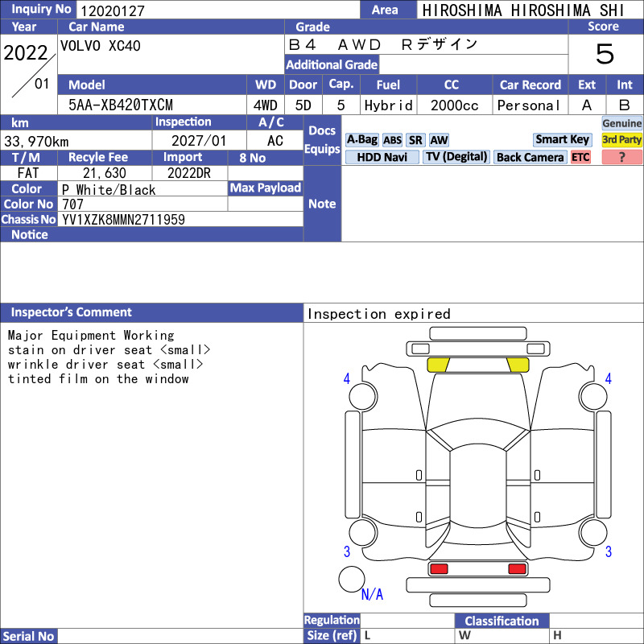
Task: Click the ABS equipment badge
Action: (x=392, y=140)
